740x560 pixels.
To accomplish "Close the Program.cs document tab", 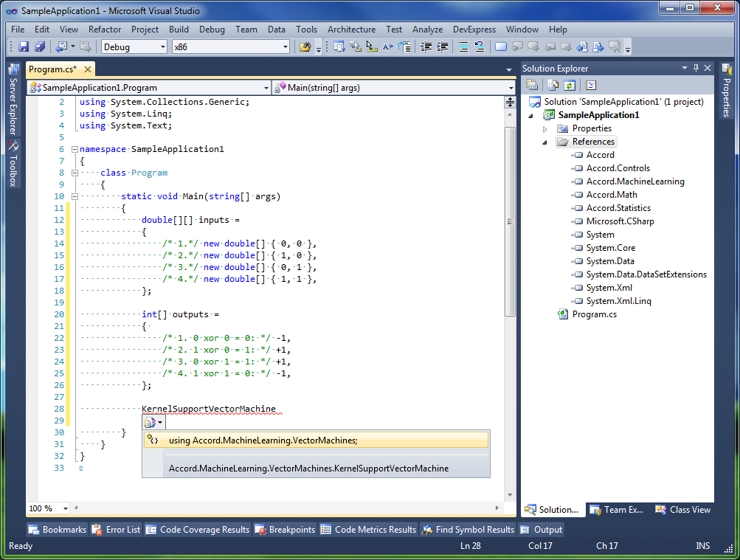I will click(x=86, y=69).
